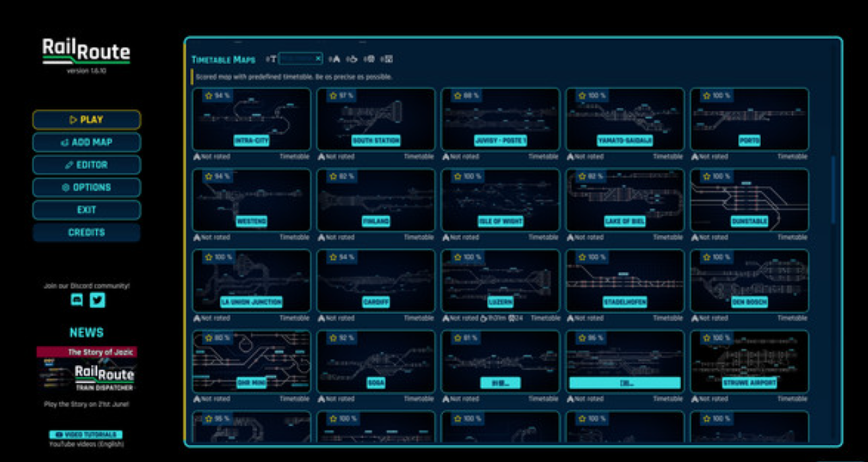
Task: Select the YAMATO-SAIDAIJI map label
Action: click(x=625, y=141)
